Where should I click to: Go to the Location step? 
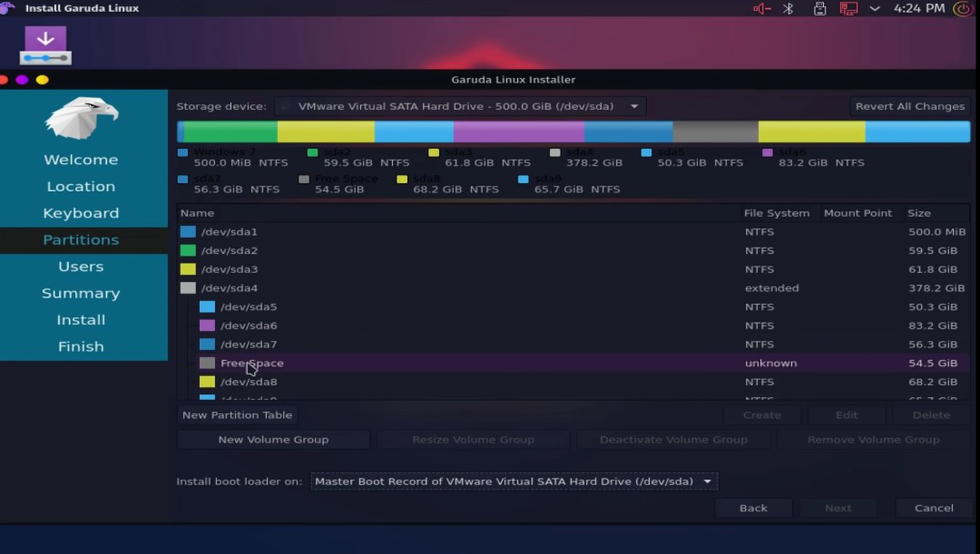click(81, 186)
